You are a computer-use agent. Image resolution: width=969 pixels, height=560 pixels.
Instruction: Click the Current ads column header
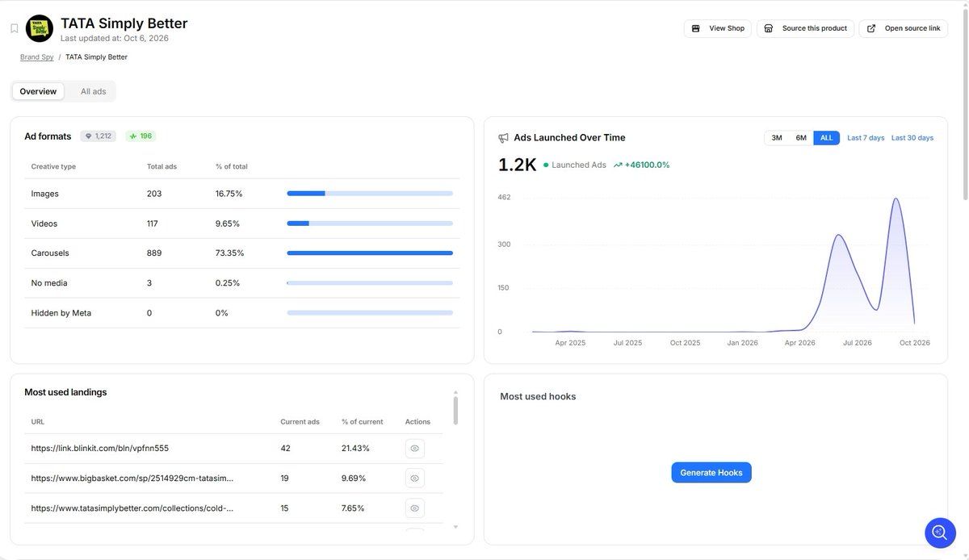(x=300, y=422)
